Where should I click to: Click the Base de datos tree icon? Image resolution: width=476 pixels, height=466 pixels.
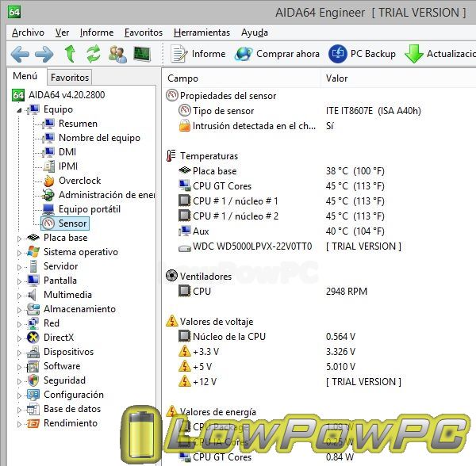[33, 409]
